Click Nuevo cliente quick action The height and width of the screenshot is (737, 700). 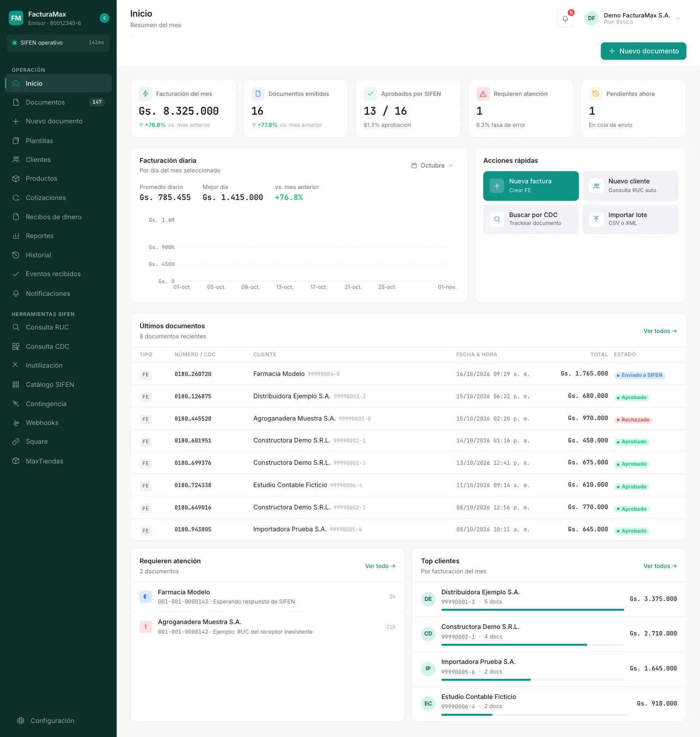pos(630,186)
